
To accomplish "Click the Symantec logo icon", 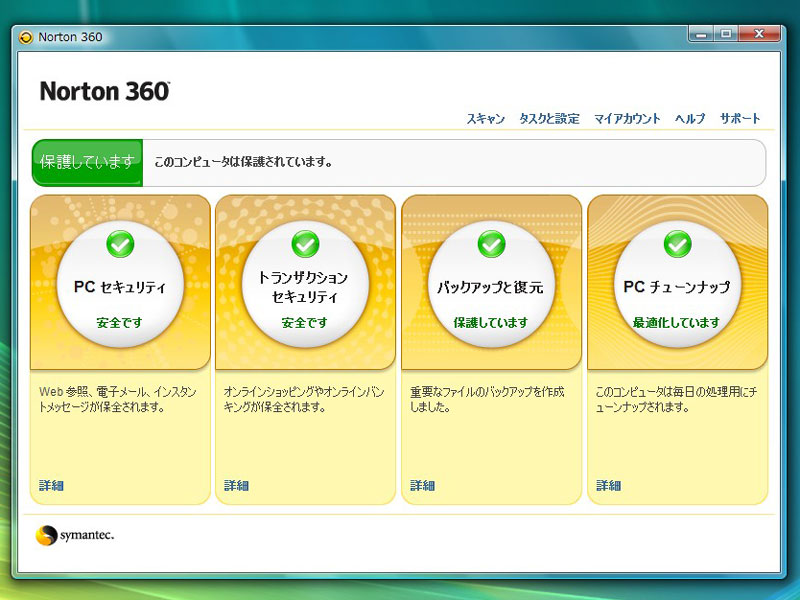I will pos(46,535).
